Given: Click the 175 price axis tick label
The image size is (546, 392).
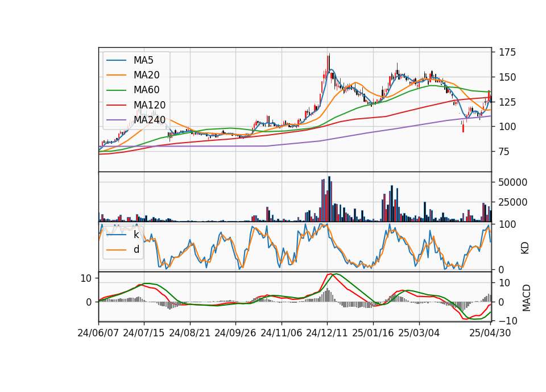Looking at the screenshot, I should pyautogui.click(x=507, y=52).
